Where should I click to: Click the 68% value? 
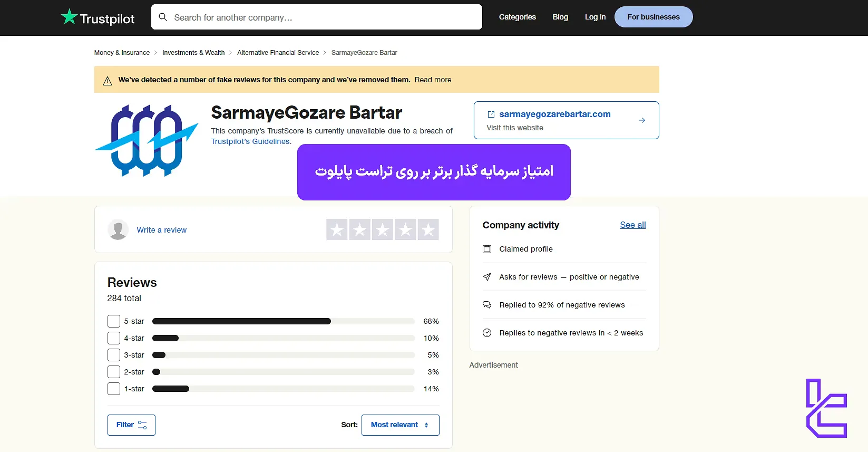click(x=431, y=321)
